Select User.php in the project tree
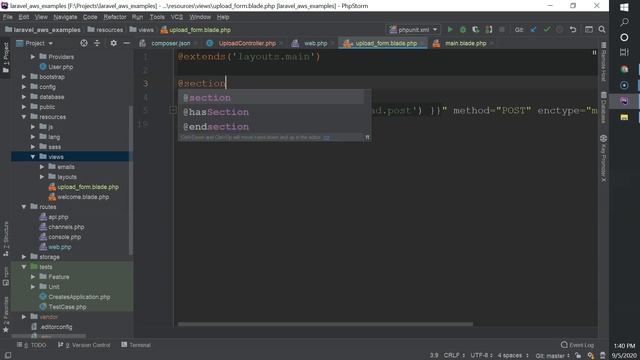Image resolution: width=640 pixels, height=360 pixels. (56, 67)
